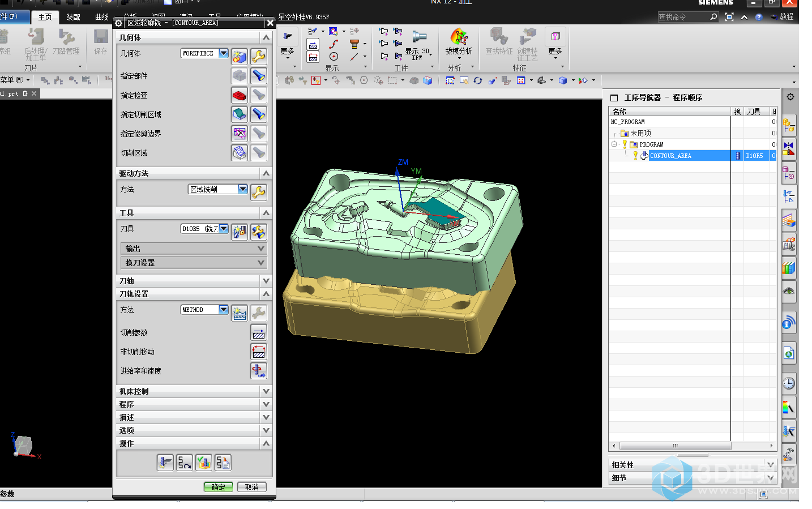Viewport: 812px width, 509px height.
Task: Show the specified part with the flashlight icon
Action: pyautogui.click(x=259, y=75)
